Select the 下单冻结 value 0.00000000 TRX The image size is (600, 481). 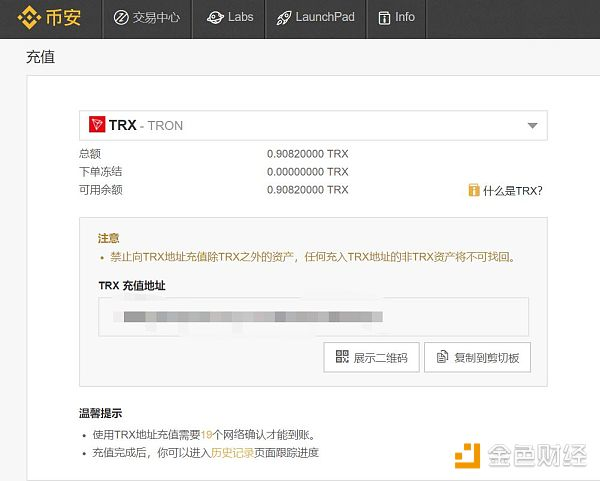coord(308,172)
